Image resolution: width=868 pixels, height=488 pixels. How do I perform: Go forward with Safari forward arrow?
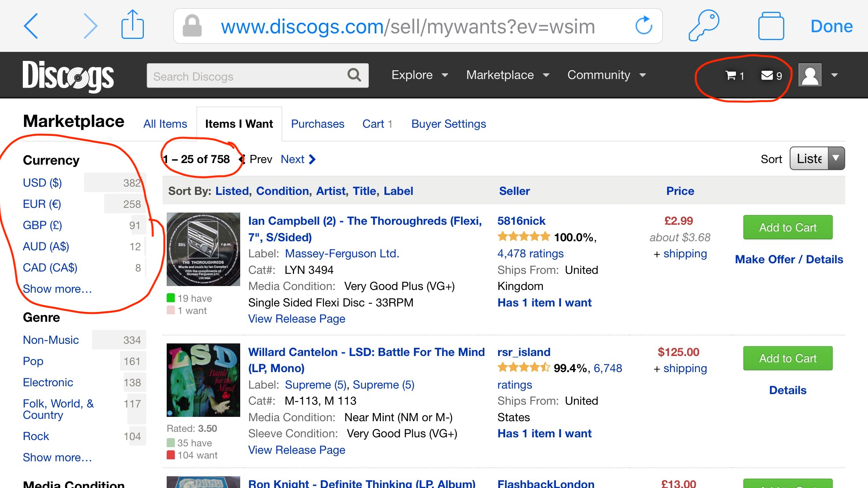point(90,26)
